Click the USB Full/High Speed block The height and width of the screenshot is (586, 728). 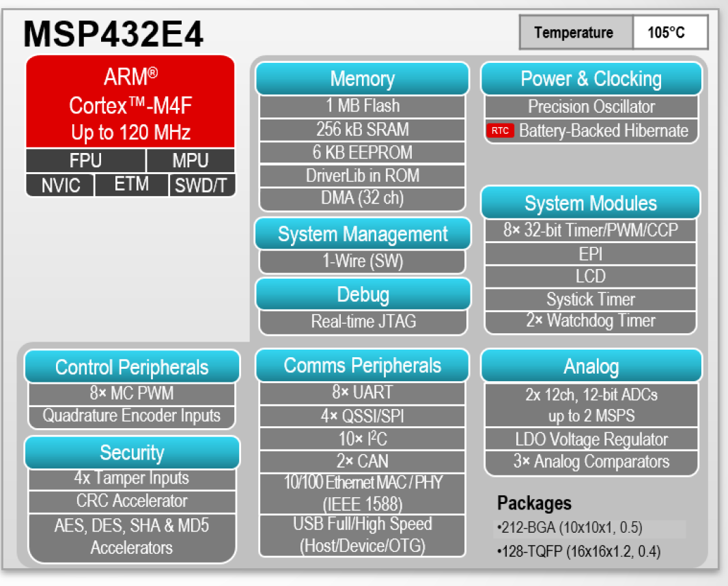(x=362, y=535)
